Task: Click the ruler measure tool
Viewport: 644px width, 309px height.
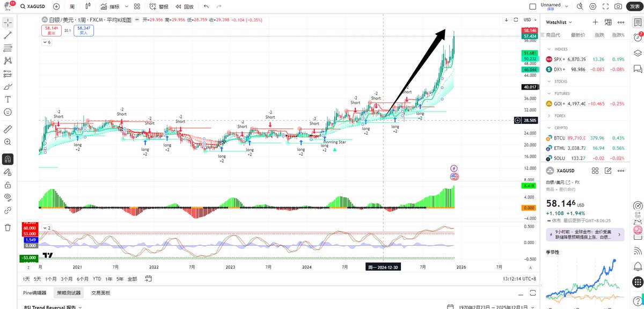Action: 8,129
